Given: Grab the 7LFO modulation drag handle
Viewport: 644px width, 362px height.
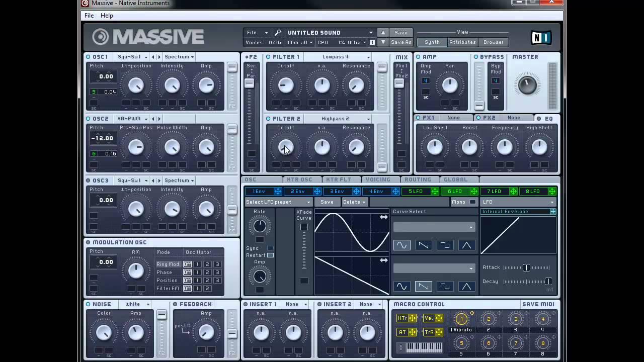Looking at the screenshot, I should pos(513,192).
